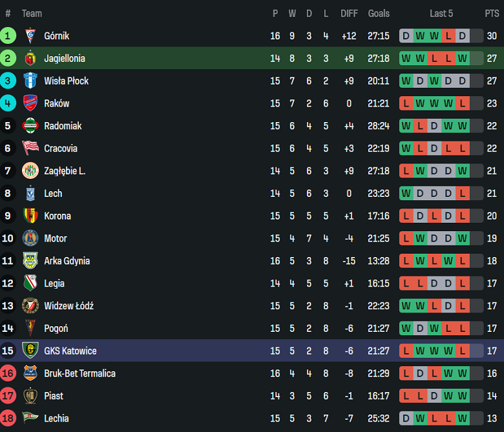The height and width of the screenshot is (432, 504).
Task: Click the red position 18 badge
Action: coord(8,418)
